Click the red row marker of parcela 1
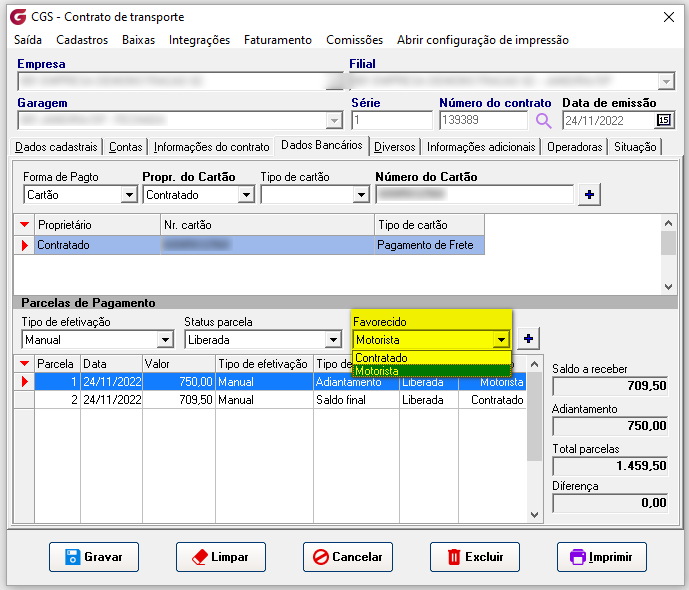 [25, 382]
